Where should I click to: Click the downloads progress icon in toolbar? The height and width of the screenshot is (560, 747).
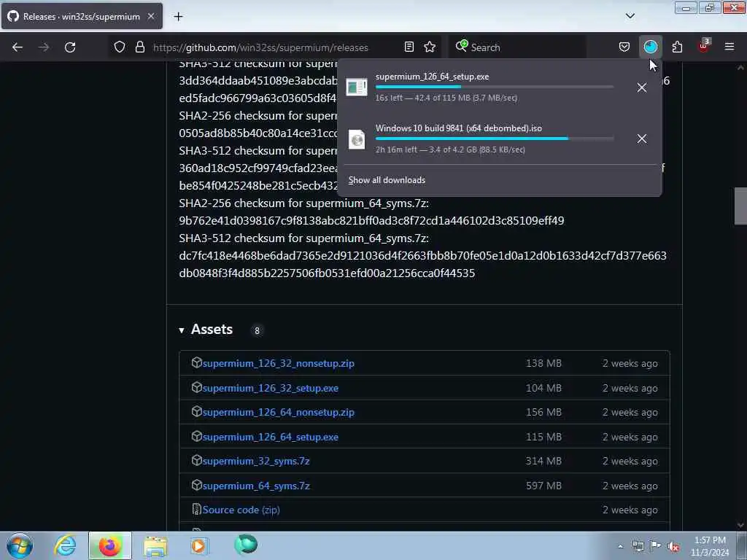pyautogui.click(x=650, y=47)
